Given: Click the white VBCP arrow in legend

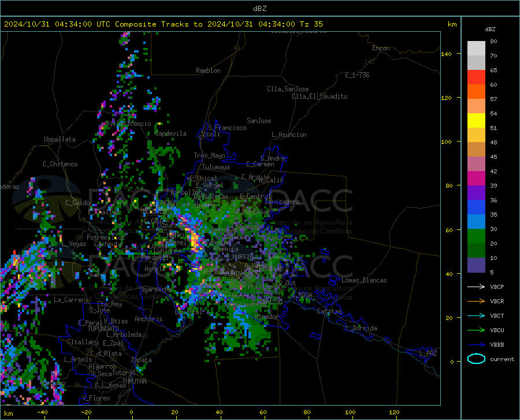Looking at the screenshot, I should [476, 287].
